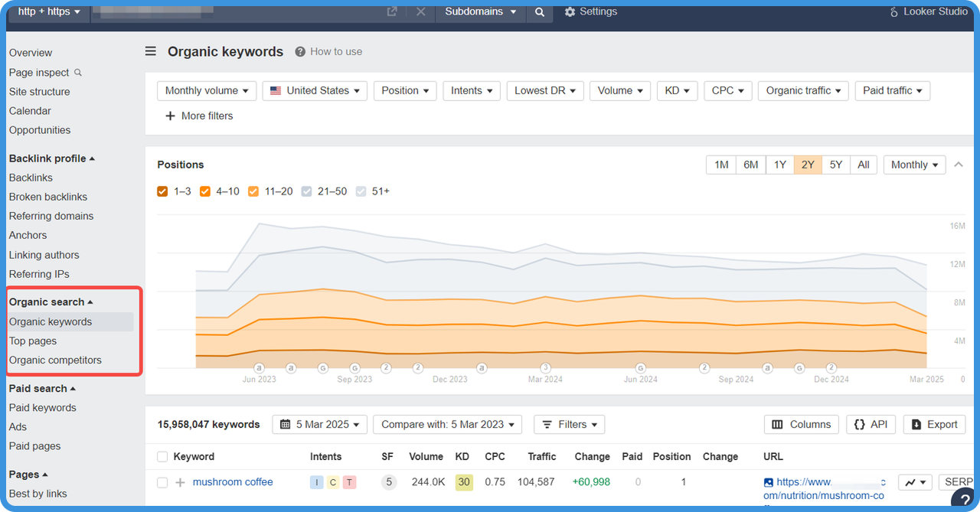Open Monthly volume dropdown
980x512 pixels.
click(207, 90)
